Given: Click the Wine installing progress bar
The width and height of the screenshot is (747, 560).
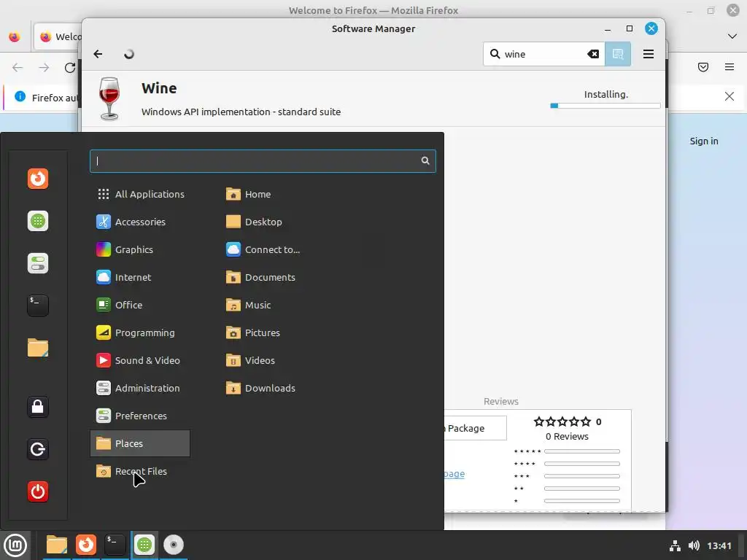Looking at the screenshot, I should point(605,106).
